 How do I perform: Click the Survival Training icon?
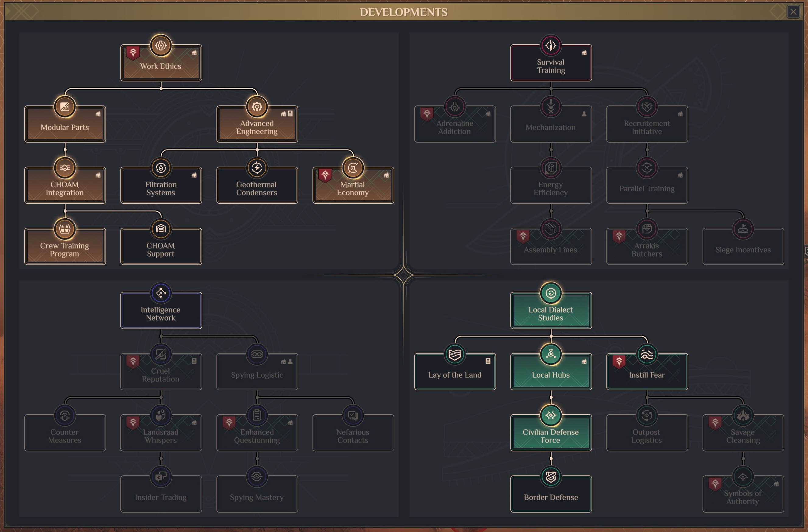tap(551, 45)
